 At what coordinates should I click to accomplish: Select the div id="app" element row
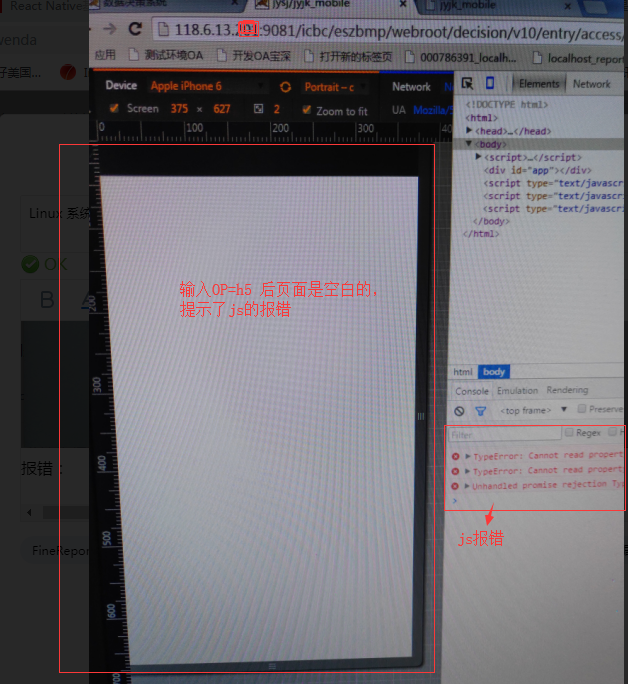click(537, 170)
